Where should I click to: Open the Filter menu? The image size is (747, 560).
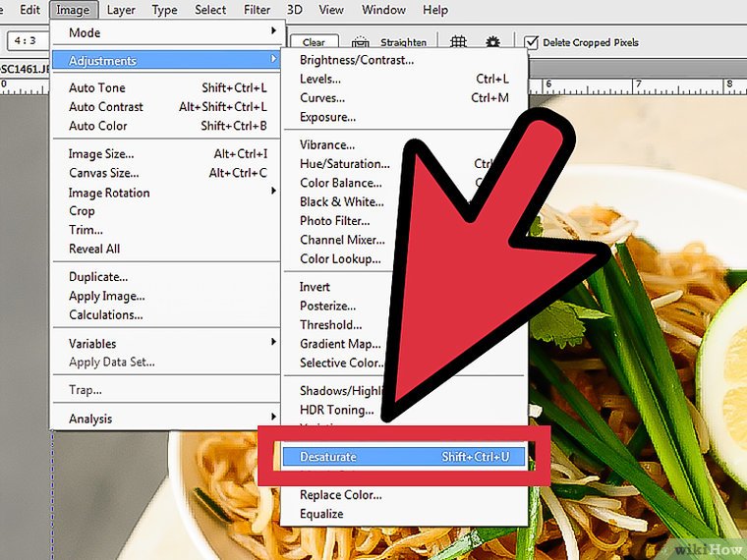click(257, 10)
